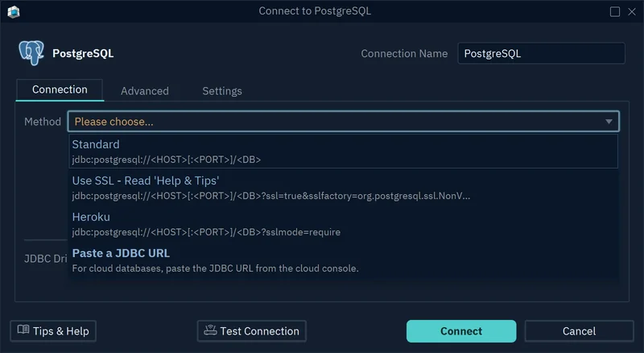The width and height of the screenshot is (644, 353).
Task: Click the 'Please choose...' Method combo box
Action: coord(344,122)
